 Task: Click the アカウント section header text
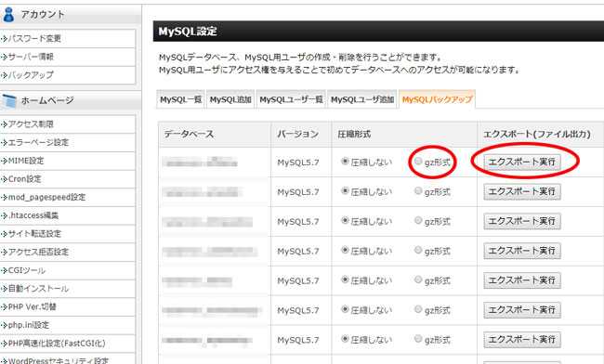(43, 14)
